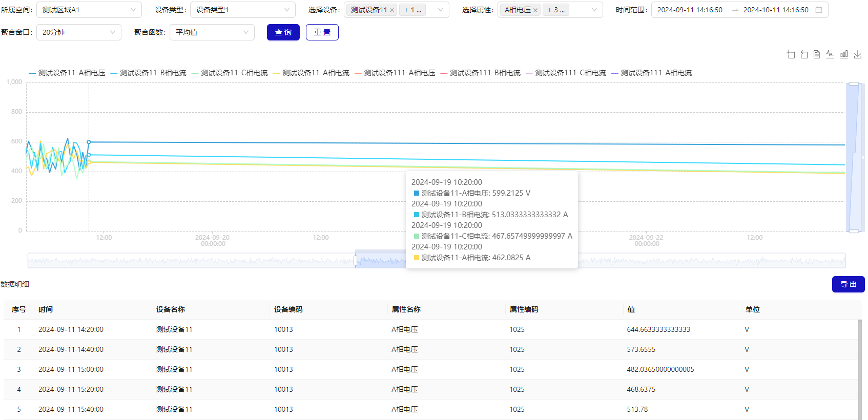868x420 pixels.
Task: Toggle 测试设备11-B相电流 legend series
Action: [x=149, y=73]
